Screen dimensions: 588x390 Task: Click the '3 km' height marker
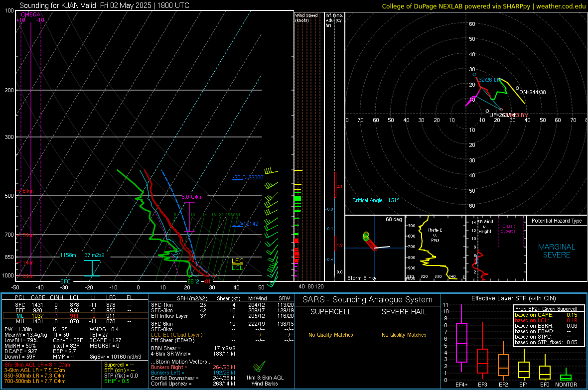pos(28,235)
